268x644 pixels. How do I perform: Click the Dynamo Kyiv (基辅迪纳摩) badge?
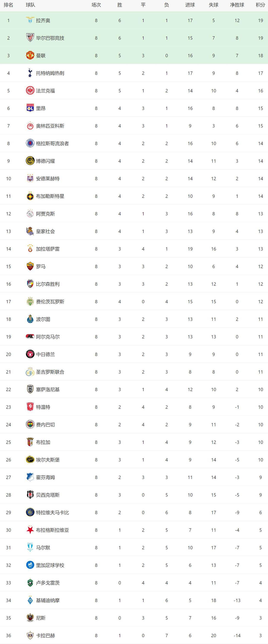point(30,600)
